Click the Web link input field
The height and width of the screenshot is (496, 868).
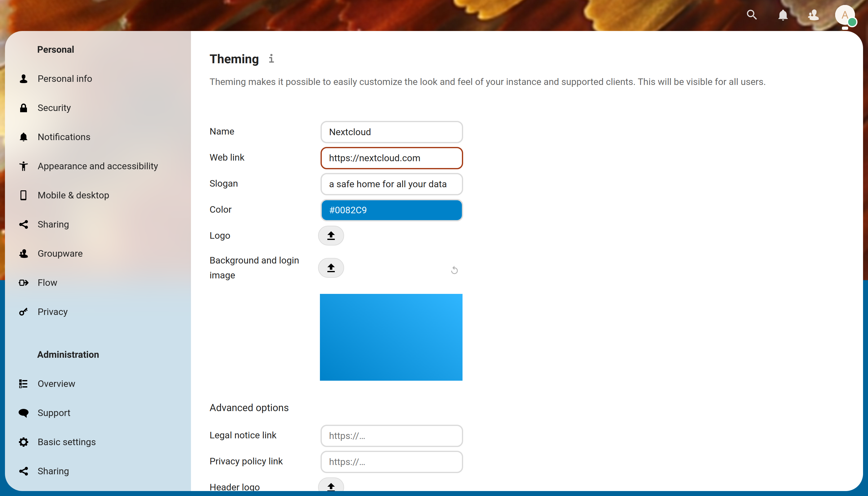point(392,158)
